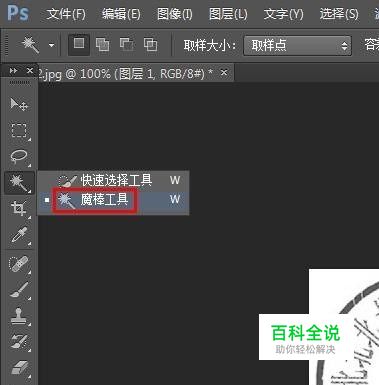This screenshot has height=385, width=379.
Task: Choose New Selection mode button
Action: point(79,44)
